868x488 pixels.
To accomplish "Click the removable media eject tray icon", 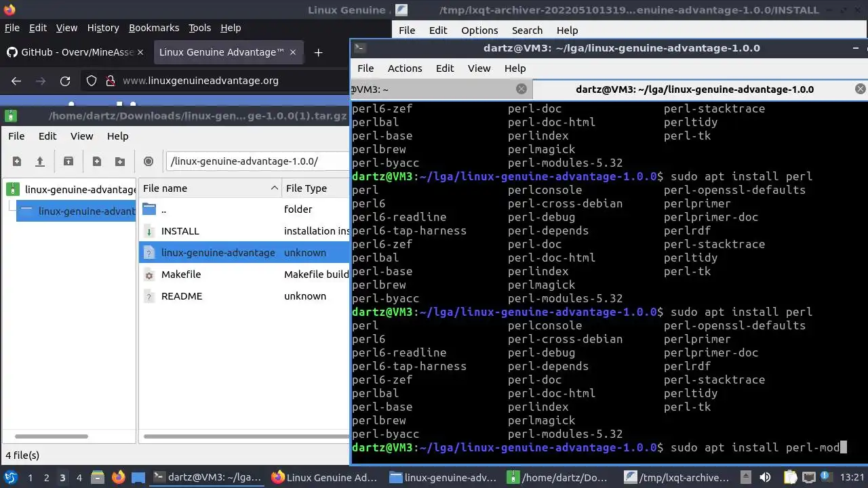I will (x=746, y=477).
